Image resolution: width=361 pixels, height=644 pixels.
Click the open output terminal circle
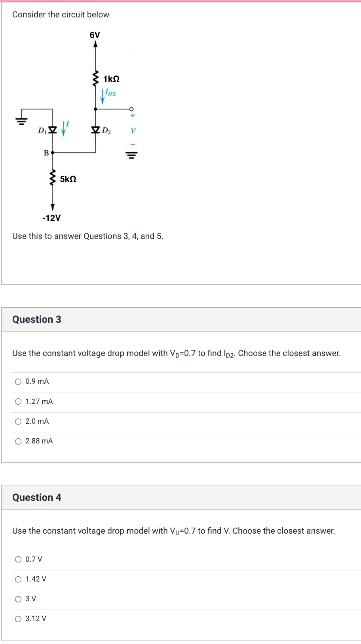pos(131,108)
